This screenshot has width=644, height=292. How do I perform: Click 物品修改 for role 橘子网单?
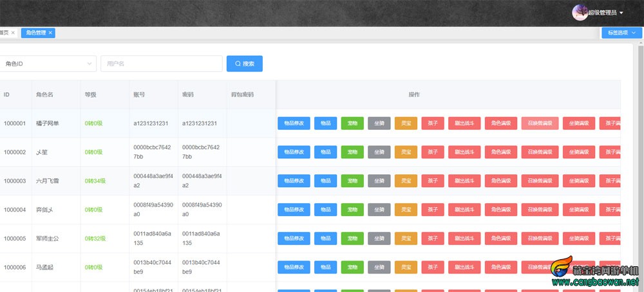click(x=293, y=123)
